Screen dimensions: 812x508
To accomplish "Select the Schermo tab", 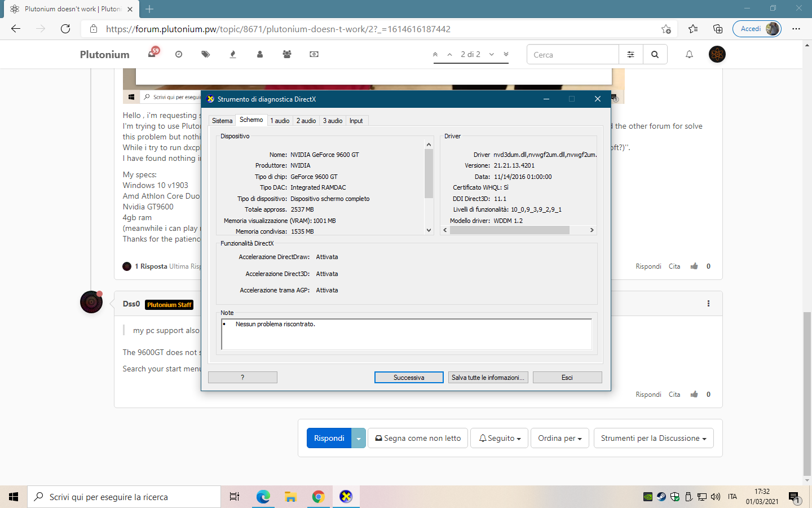I will coord(251,120).
